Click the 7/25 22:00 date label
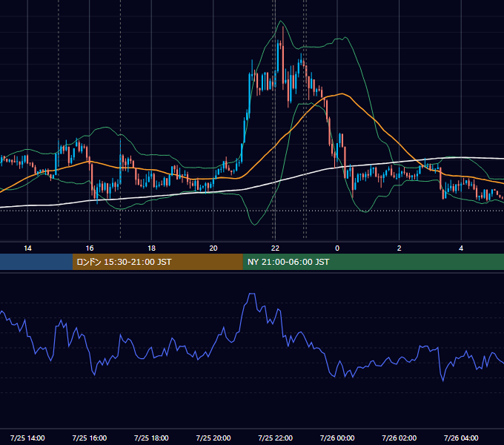The height and width of the screenshot is (445, 504). (276, 438)
